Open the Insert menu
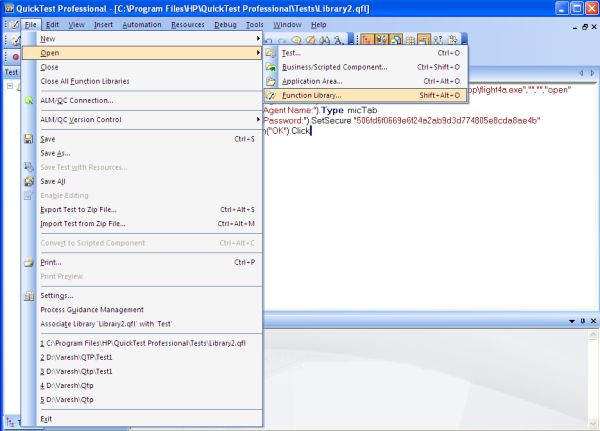 click(103, 25)
